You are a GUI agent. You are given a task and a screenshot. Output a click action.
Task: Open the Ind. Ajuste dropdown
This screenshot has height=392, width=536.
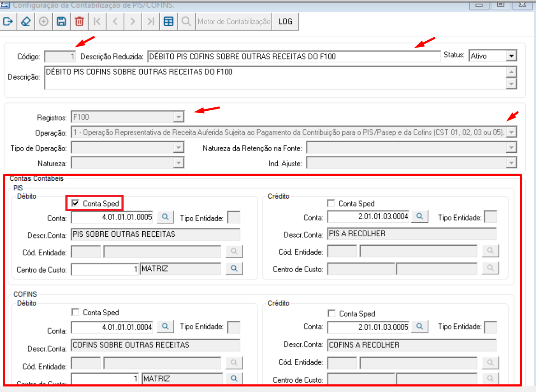[511, 163]
